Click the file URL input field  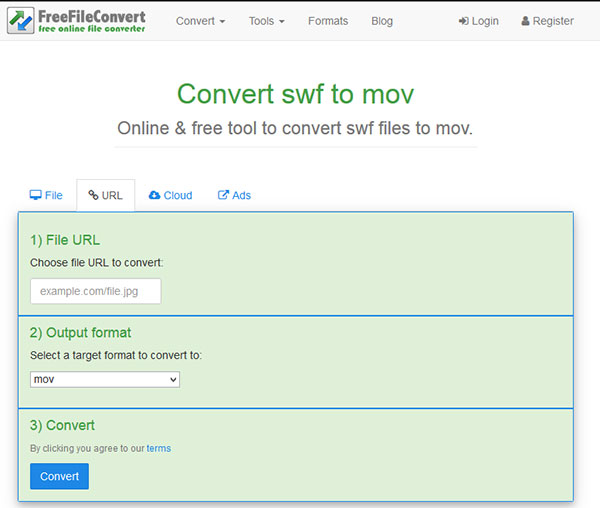click(x=96, y=291)
